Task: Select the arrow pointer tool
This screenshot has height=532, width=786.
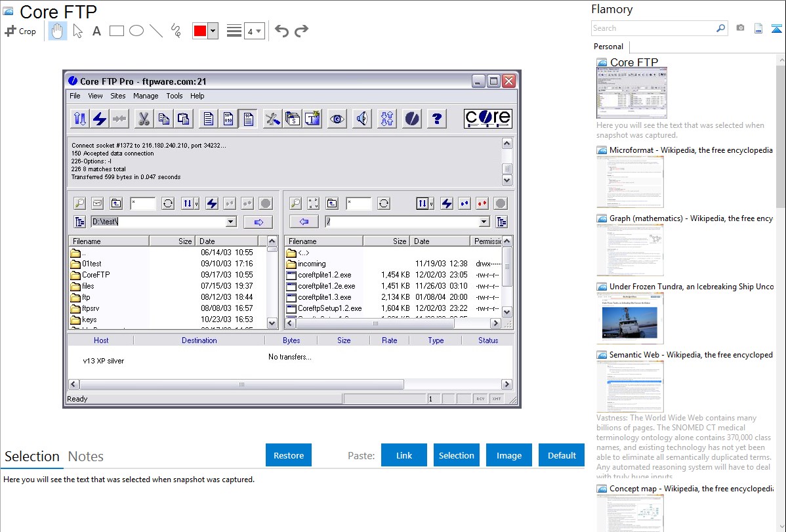Action: pos(77,31)
